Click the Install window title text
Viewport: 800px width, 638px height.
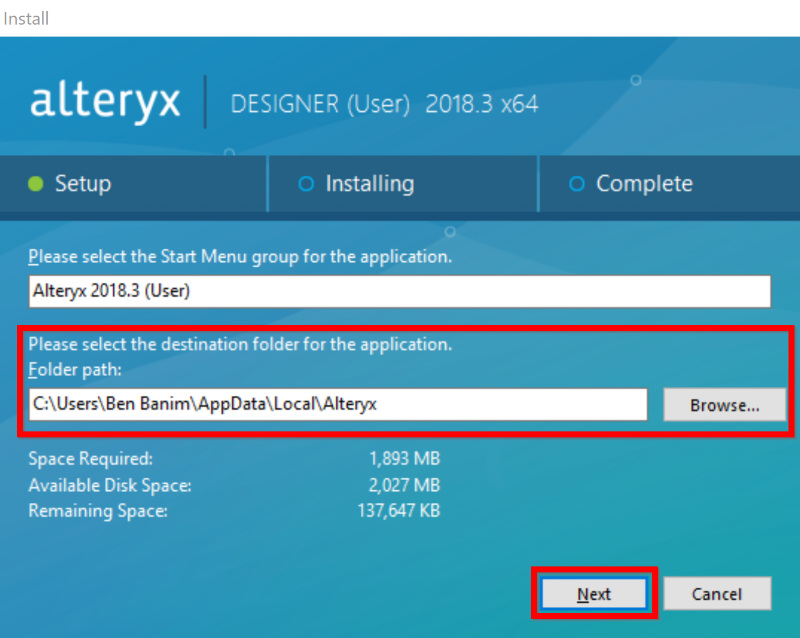(x=26, y=19)
